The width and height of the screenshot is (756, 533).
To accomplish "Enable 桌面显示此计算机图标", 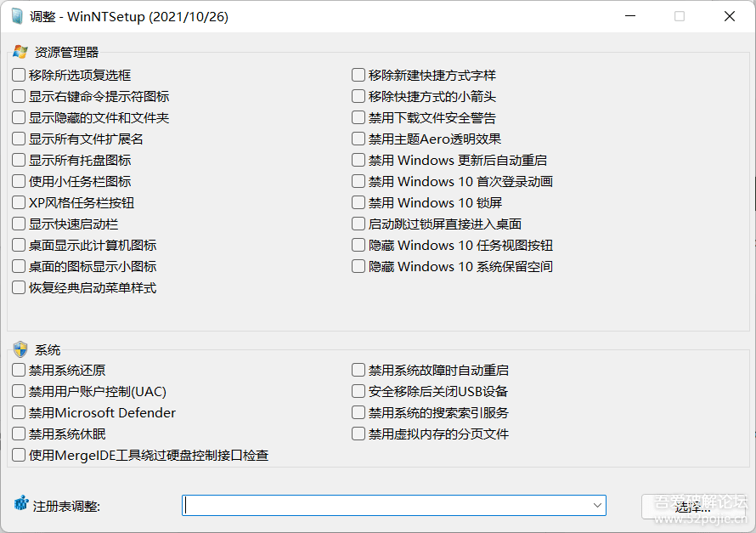I will click(19, 245).
